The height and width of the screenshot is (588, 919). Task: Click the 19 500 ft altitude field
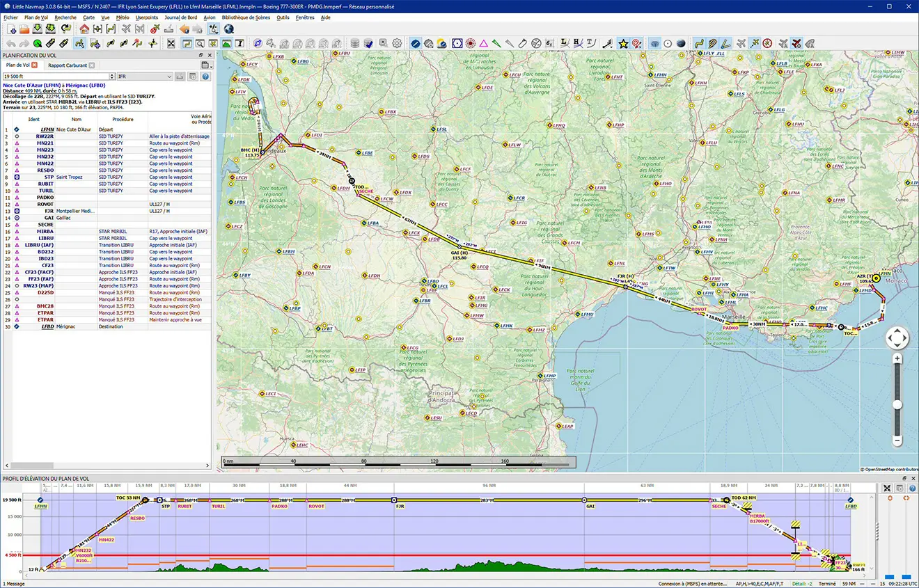tap(56, 76)
